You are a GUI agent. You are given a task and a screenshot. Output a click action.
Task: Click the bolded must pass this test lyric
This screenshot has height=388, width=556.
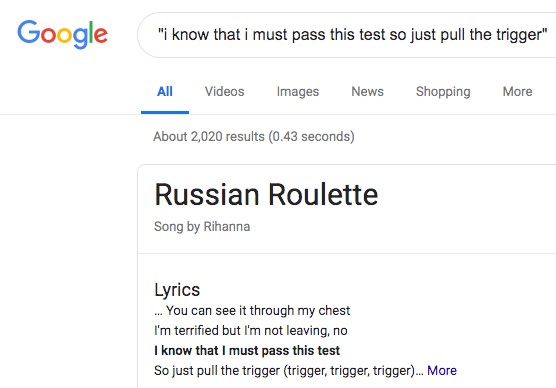click(247, 350)
